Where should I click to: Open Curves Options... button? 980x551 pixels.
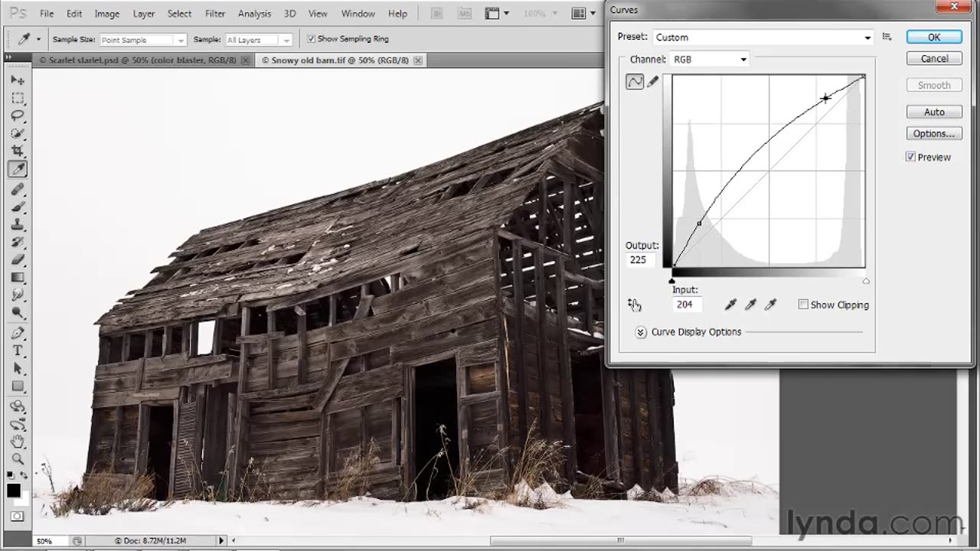tap(934, 133)
